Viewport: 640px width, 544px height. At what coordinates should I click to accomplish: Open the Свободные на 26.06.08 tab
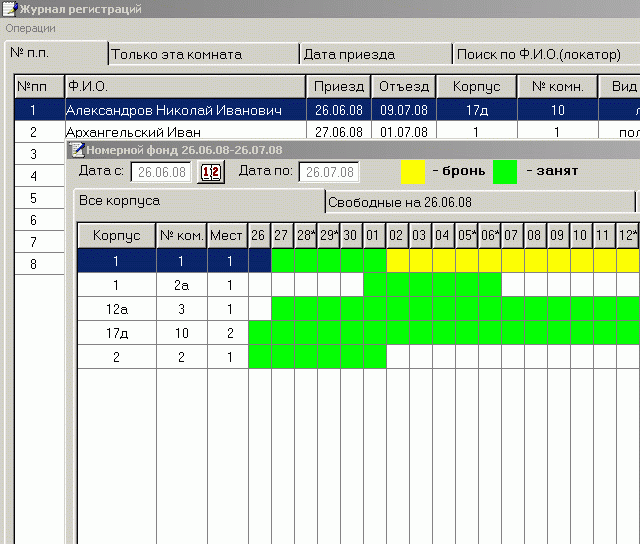tap(480, 202)
